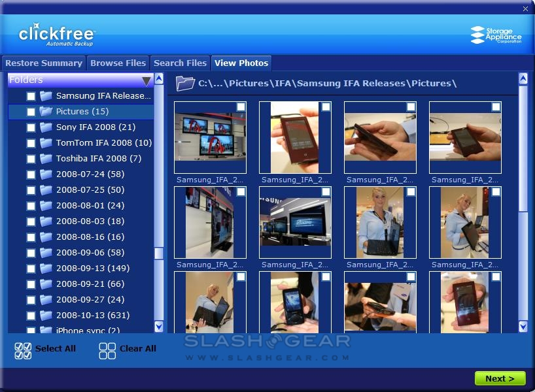Image resolution: width=535 pixels, height=392 pixels.
Task: Click the Storage Appliance Corporation logo
Action: point(496,35)
